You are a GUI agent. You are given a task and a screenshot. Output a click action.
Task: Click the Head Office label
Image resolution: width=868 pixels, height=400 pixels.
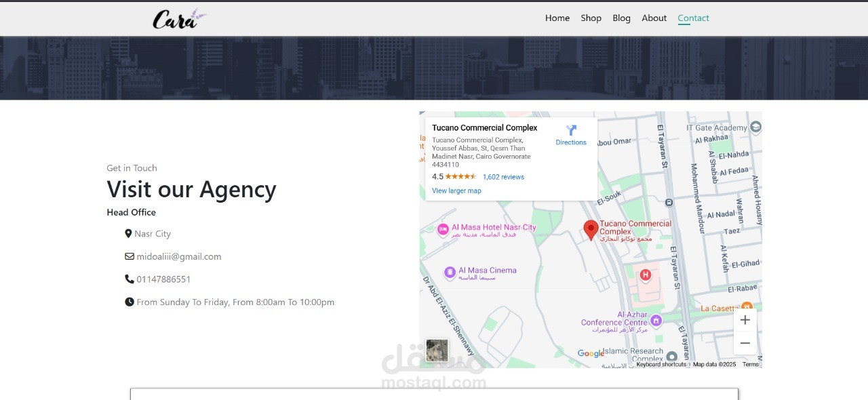point(131,212)
